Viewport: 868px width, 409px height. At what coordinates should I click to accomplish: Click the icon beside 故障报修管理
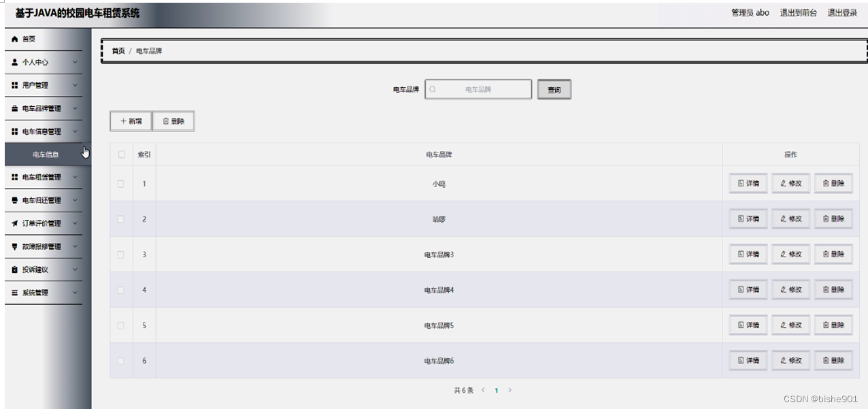(15, 246)
